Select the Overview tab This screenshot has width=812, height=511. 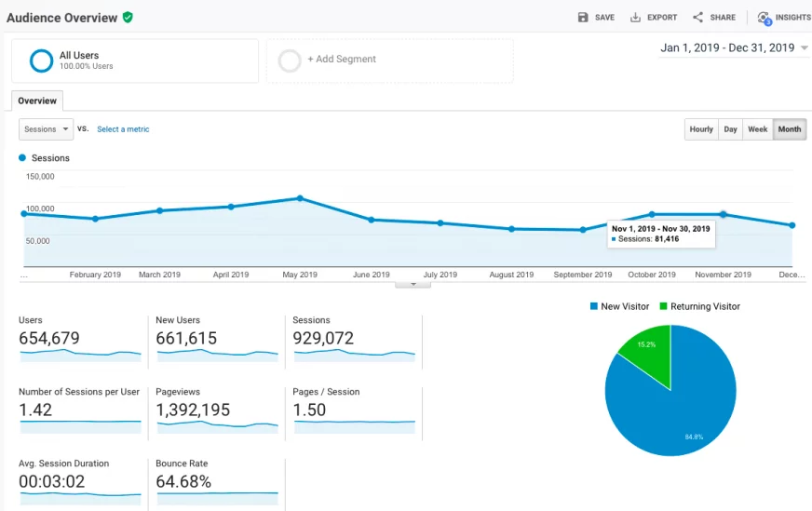click(37, 101)
